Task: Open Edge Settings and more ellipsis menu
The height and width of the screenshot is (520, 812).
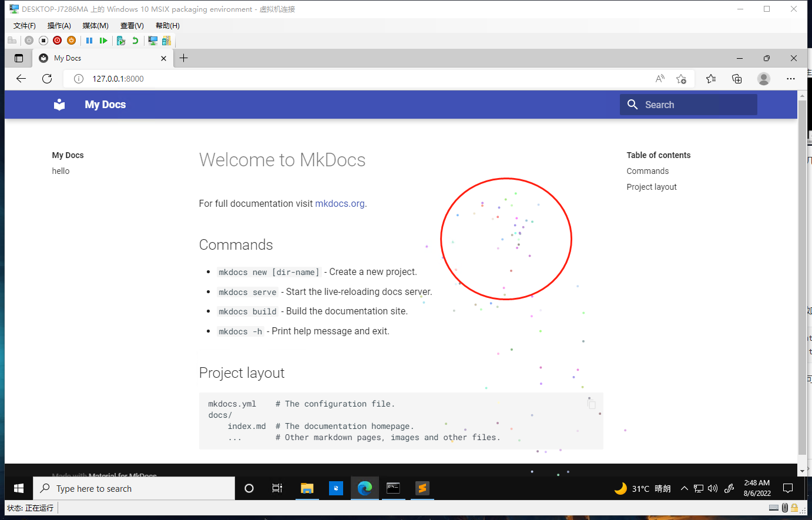Action: click(x=791, y=79)
